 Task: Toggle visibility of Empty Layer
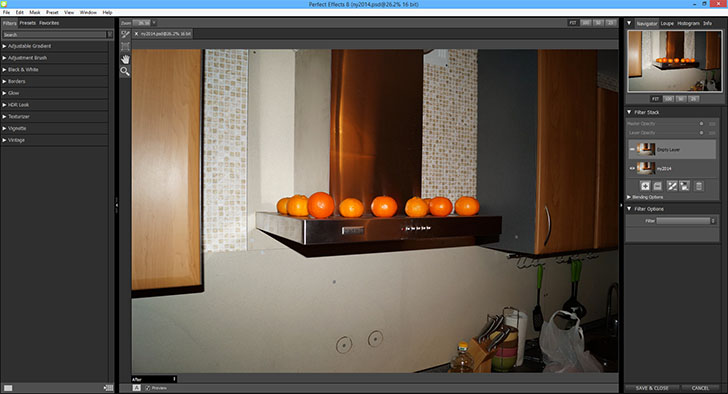coord(631,149)
